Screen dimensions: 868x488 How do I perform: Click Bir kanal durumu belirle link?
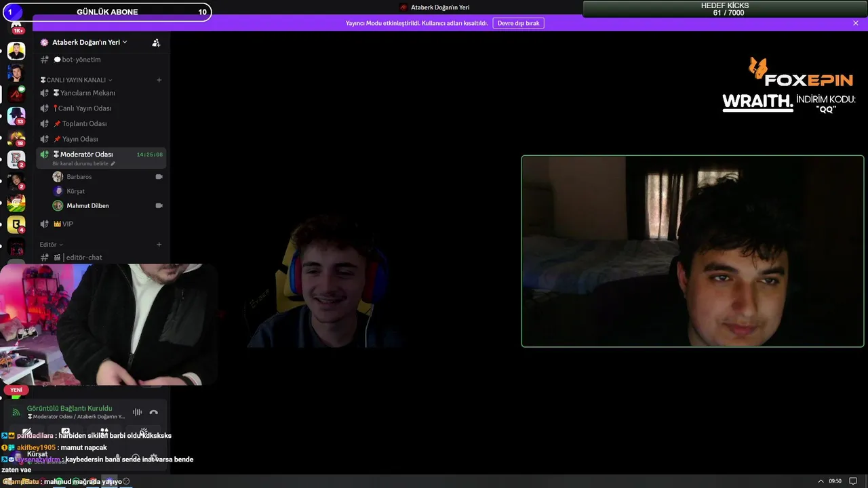point(81,164)
